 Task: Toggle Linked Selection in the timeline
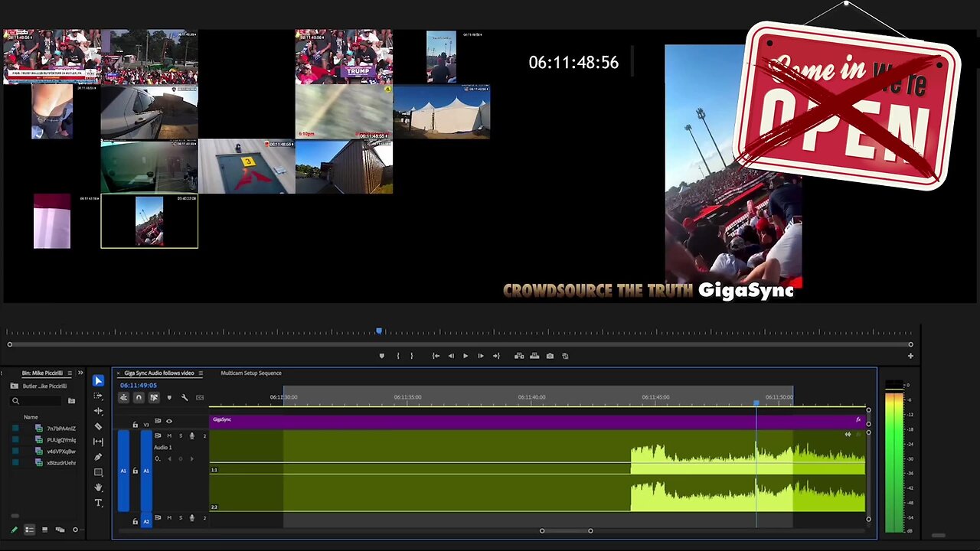[x=154, y=397]
